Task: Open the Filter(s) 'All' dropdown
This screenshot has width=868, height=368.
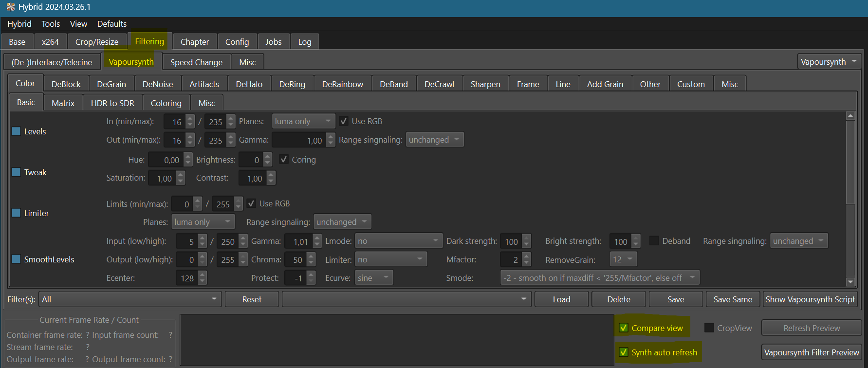Action: (x=130, y=299)
